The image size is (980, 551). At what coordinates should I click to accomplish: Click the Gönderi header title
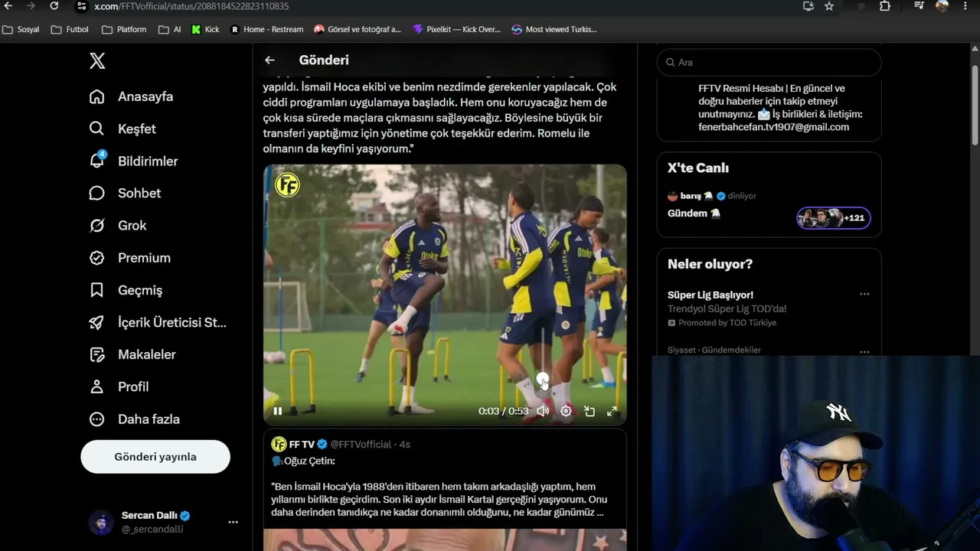point(324,60)
